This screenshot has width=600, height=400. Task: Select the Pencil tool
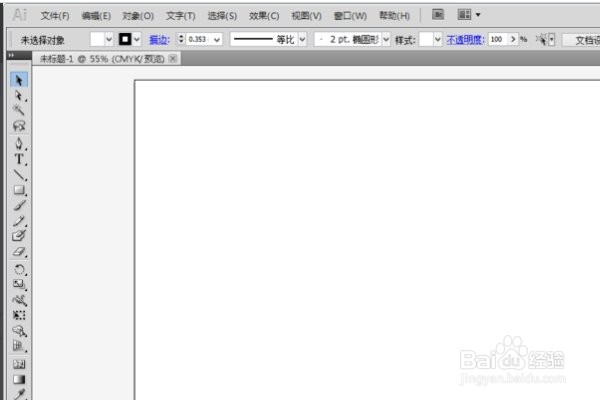[x=19, y=221]
